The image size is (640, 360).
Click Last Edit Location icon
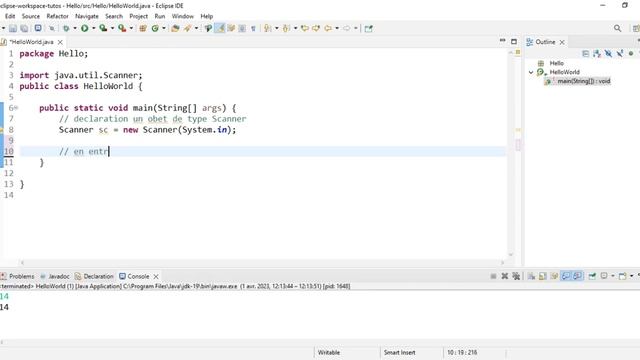[304, 28]
